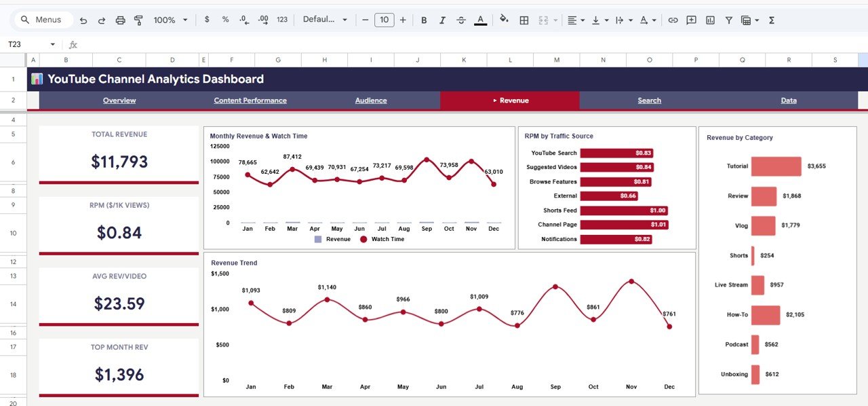Insert a link using the toolbar icon
Image resolution: width=868 pixels, height=406 pixels.
point(673,20)
